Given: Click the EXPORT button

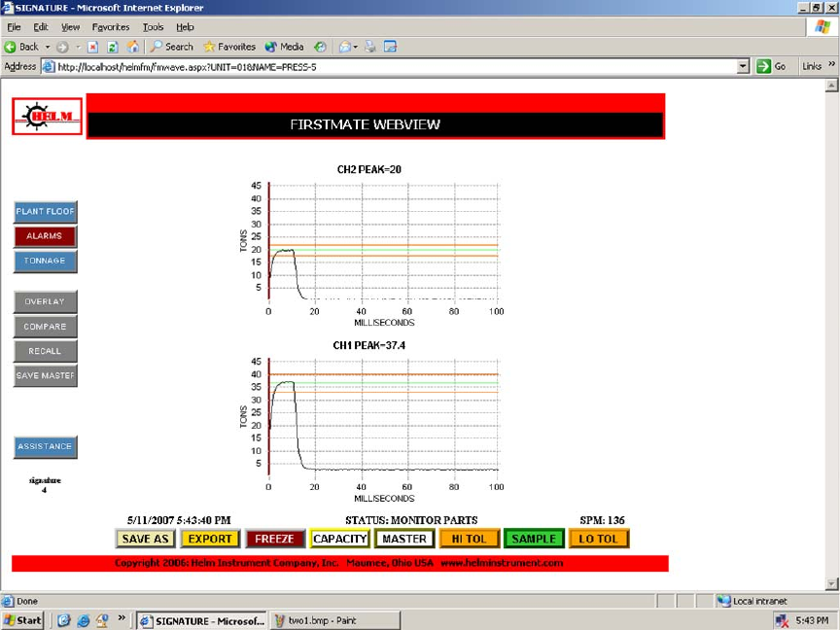Looking at the screenshot, I should pos(210,539).
